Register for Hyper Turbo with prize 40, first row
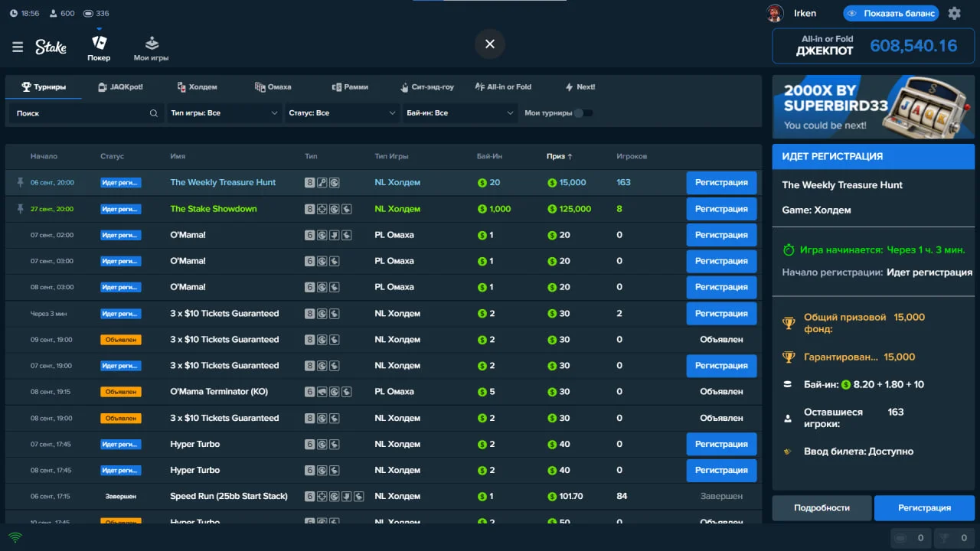Image resolution: width=980 pixels, height=551 pixels. click(x=721, y=445)
